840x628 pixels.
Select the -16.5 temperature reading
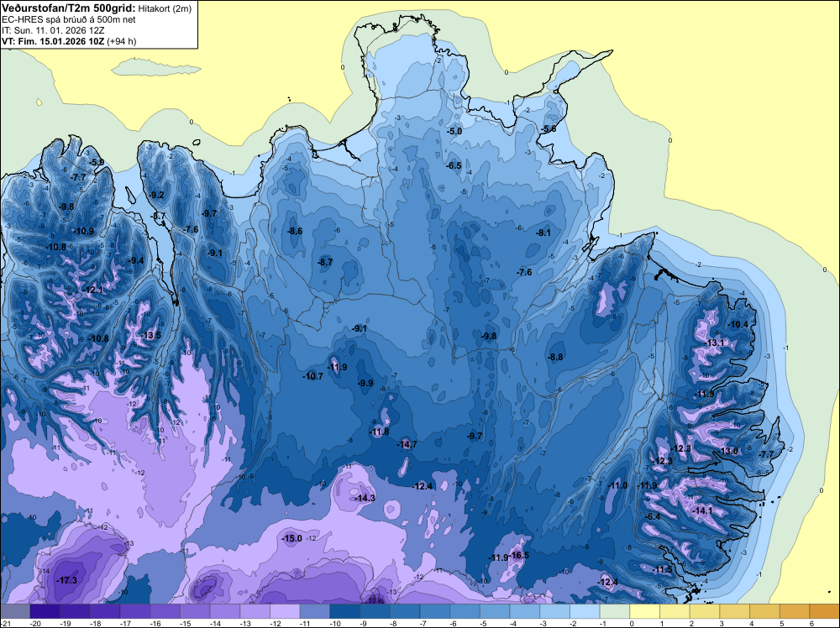(518, 555)
